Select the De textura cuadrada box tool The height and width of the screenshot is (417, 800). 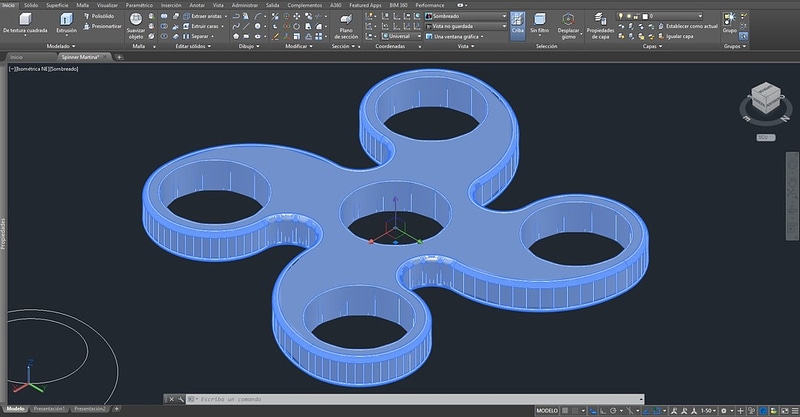point(25,23)
